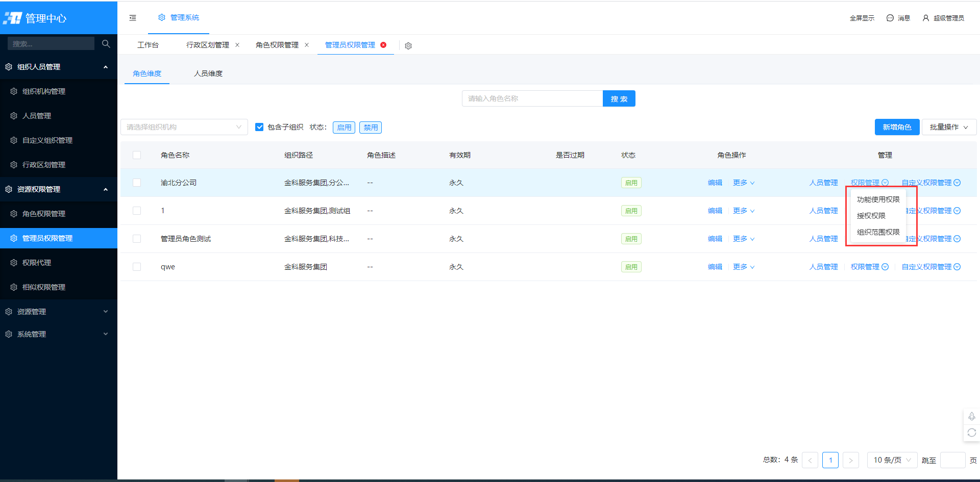Open 权限管理 dropdown in qwe row

pos(870,267)
